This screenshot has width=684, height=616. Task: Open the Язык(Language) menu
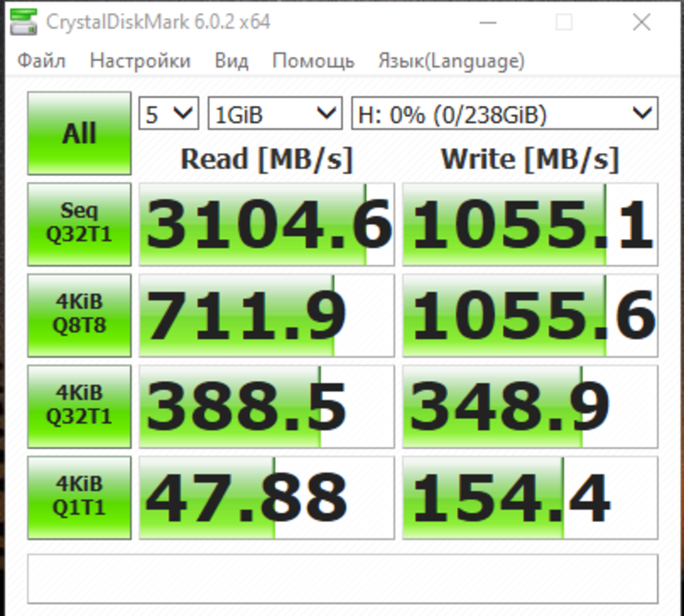(451, 62)
